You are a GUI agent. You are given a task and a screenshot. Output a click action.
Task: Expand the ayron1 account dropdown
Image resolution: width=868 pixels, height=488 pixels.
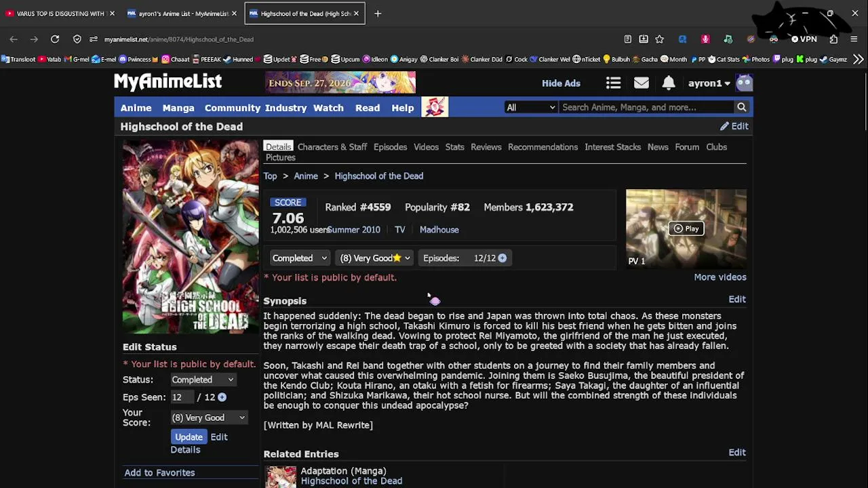click(709, 83)
